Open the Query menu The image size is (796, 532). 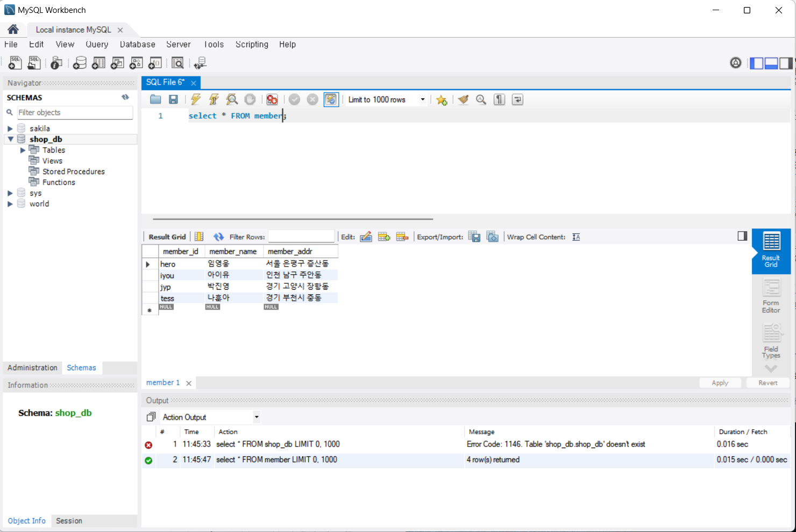click(97, 45)
